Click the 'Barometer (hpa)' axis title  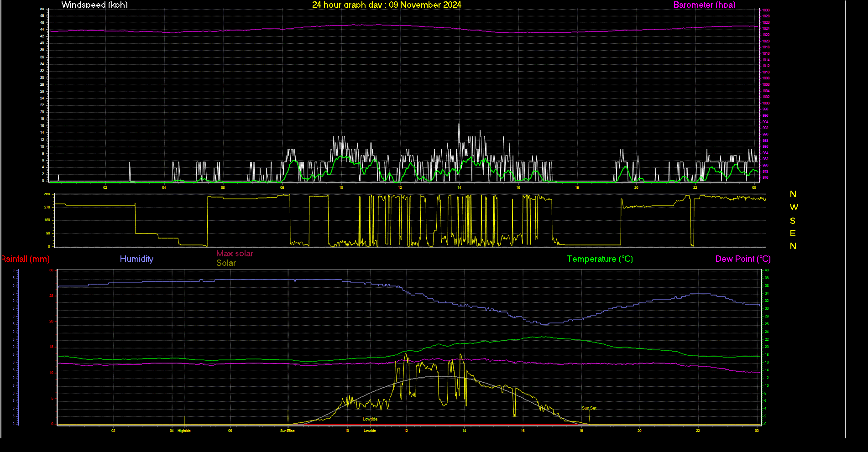(x=705, y=5)
